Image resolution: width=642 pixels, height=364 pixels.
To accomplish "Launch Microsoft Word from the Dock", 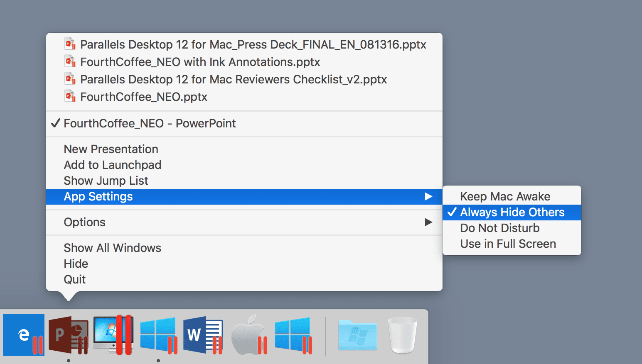I will pos(203,335).
